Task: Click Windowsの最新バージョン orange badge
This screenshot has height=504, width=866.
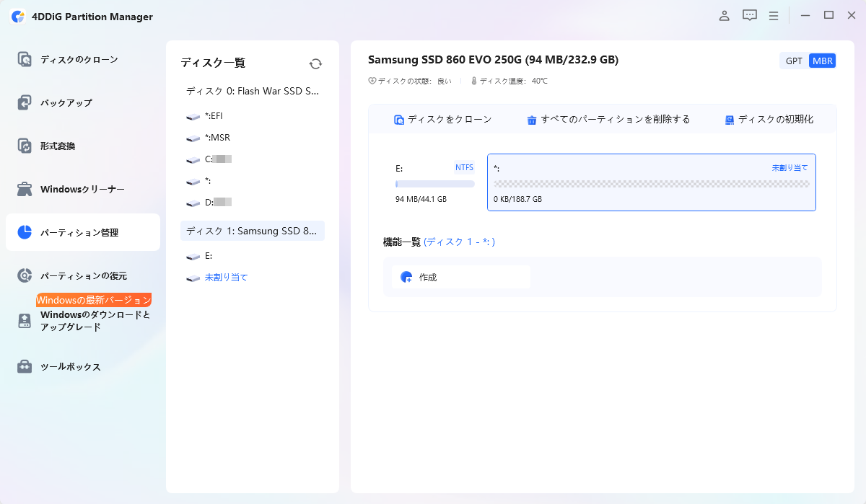Action: [94, 300]
